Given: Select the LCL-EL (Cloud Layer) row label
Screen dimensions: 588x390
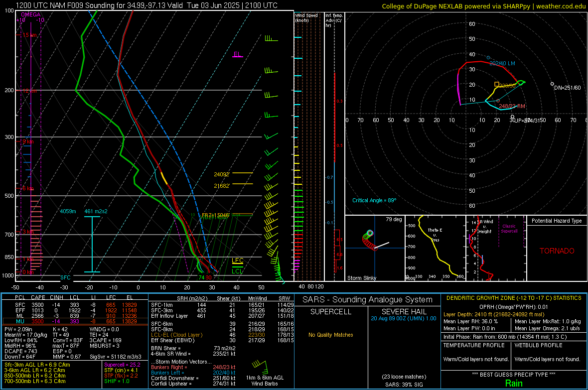Looking at the screenshot, I should (x=176, y=335).
